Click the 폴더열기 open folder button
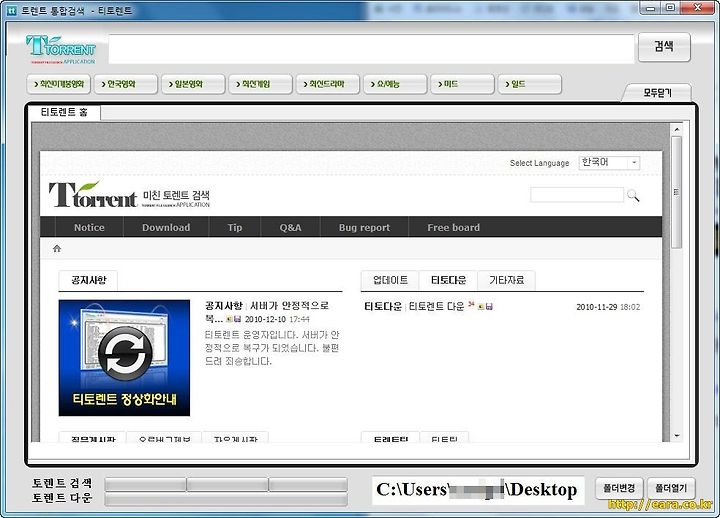Viewport: 720px width, 518px height. (671, 488)
